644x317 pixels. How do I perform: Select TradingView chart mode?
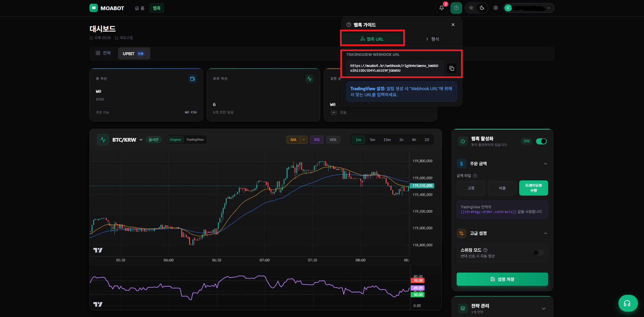click(x=195, y=140)
